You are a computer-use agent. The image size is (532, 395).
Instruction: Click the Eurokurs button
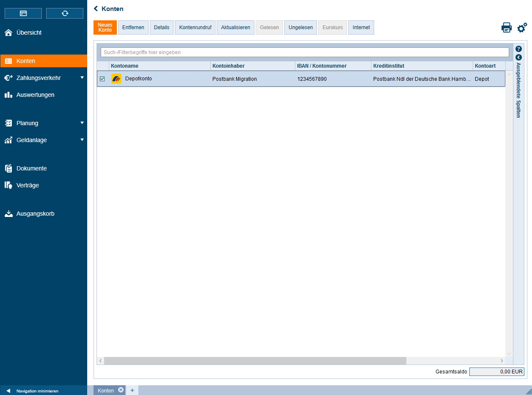[333, 27]
